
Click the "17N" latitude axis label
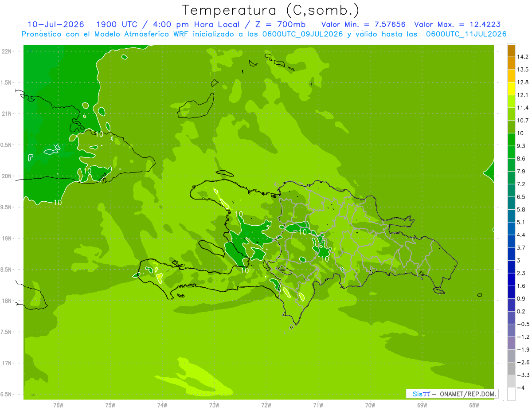(x=6, y=363)
